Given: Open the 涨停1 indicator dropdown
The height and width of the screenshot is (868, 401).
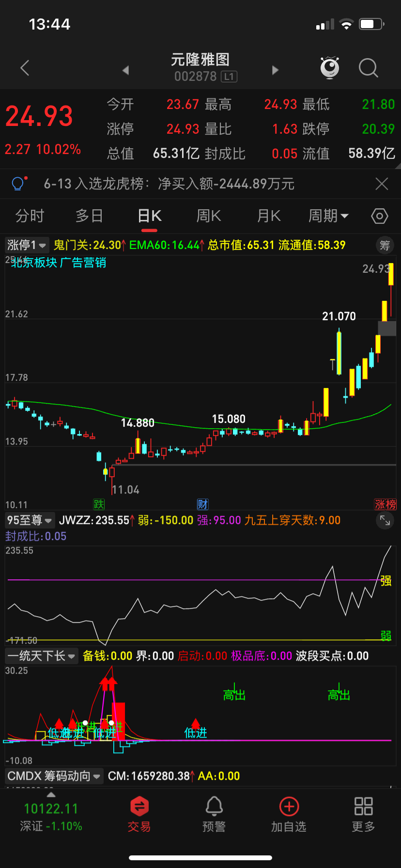Looking at the screenshot, I should click(27, 245).
